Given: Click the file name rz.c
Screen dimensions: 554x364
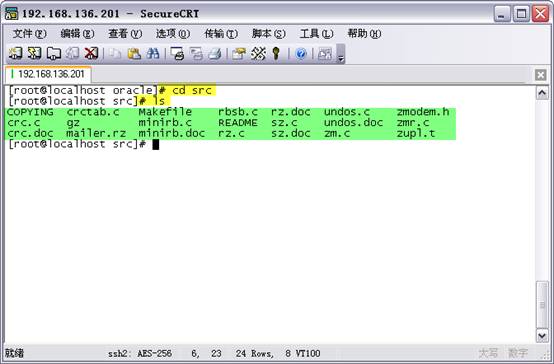Looking at the screenshot, I should tap(231, 133).
